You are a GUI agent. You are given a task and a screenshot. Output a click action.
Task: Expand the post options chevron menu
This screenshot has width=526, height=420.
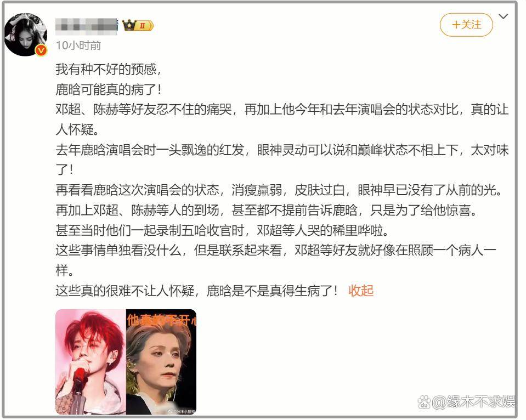[x=504, y=16]
